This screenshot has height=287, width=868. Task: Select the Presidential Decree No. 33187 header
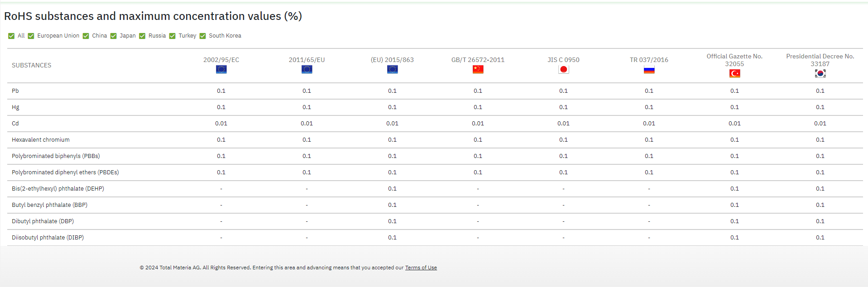click(x=820, y=60)
